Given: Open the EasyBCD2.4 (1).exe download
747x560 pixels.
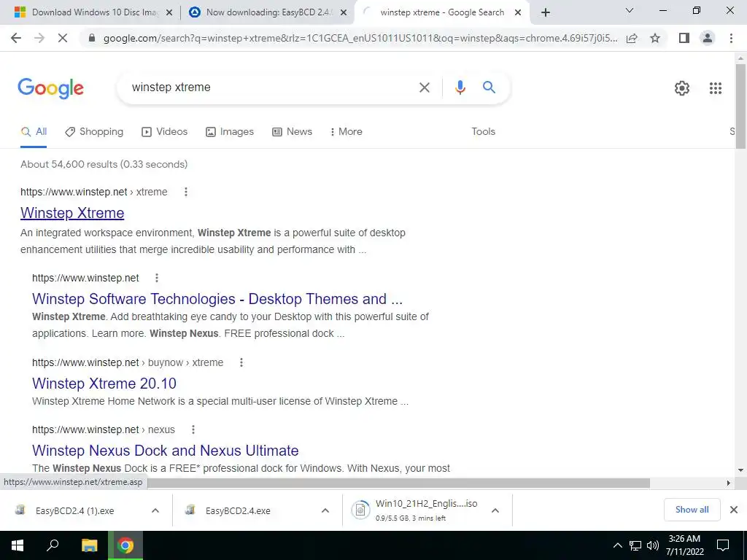Looking at the screenshot, I should [74, 510].
